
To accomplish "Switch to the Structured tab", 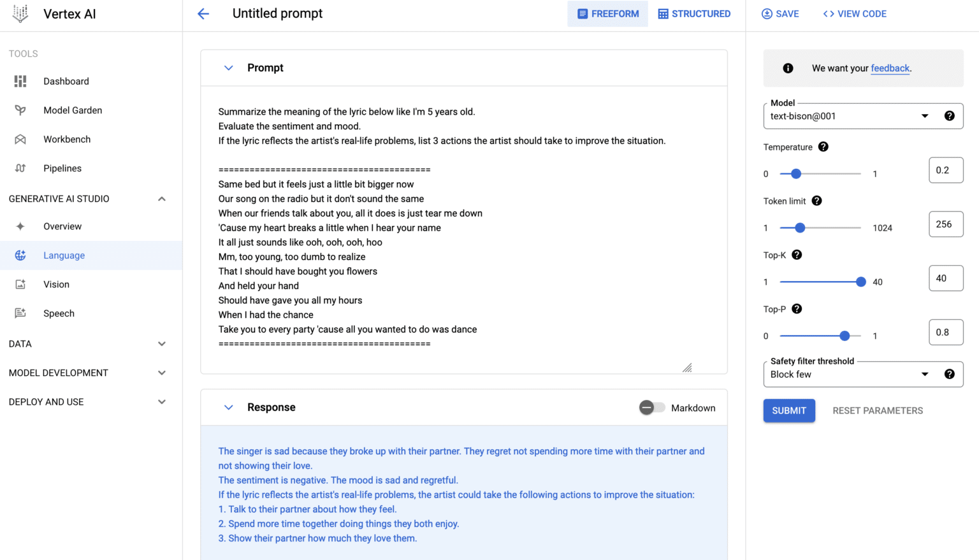I will [694, 14].
